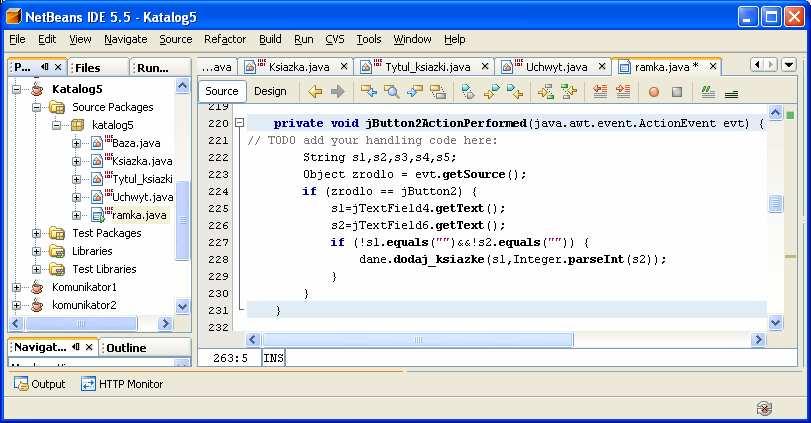
Task: Click status icon in bottom right corner
Action: pos(764,409)
